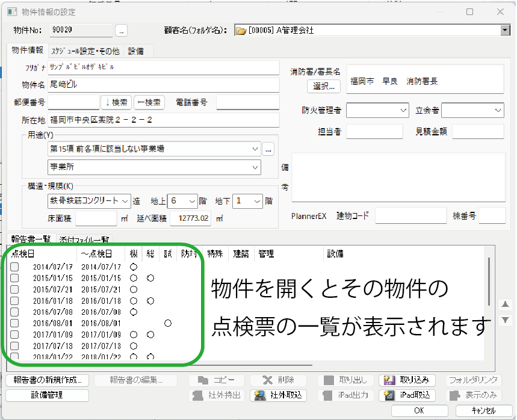Screen dimensions: 517x420
Task: Check the box for 2014/07/17 inspection row
Action: coord(14,267)
